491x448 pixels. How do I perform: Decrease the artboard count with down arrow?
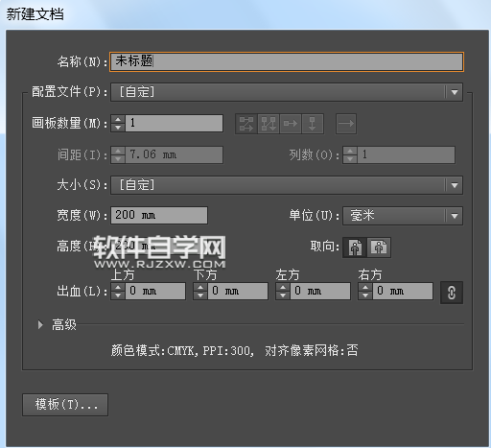118,128
